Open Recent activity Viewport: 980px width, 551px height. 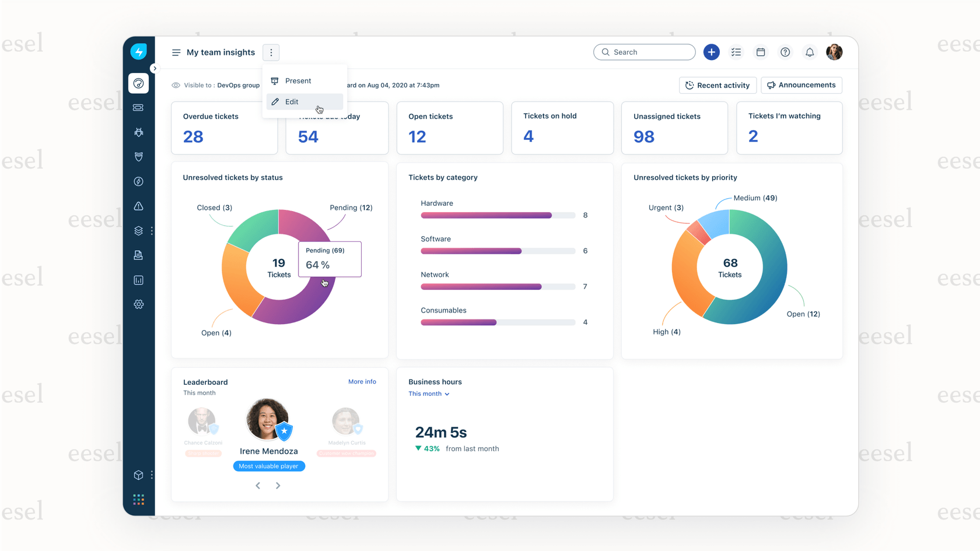(717, 85)
